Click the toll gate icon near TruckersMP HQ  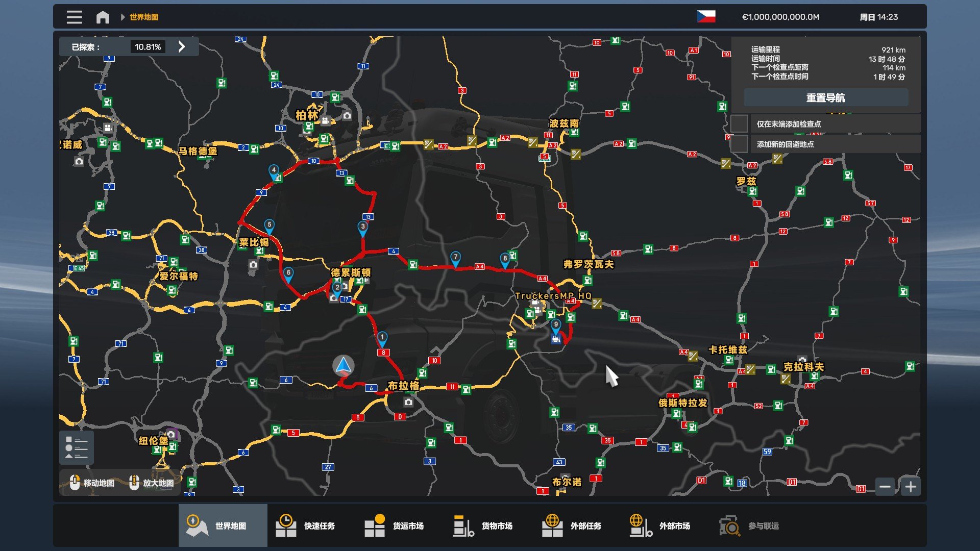[x=597, y=304]
